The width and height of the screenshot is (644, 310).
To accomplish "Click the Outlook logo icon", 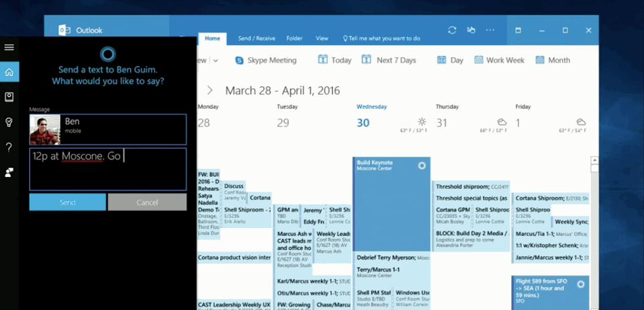I will click(64, 30).
